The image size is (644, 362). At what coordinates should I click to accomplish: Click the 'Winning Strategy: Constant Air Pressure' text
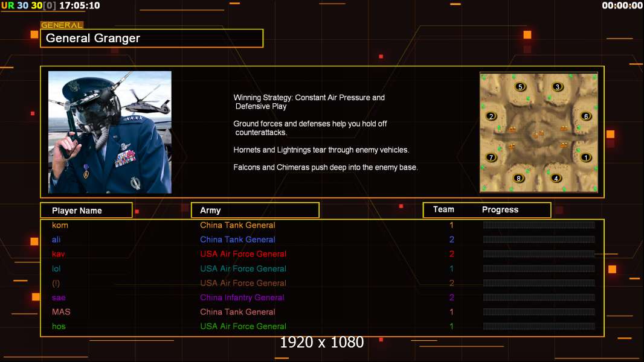click(x=309, y=102)
